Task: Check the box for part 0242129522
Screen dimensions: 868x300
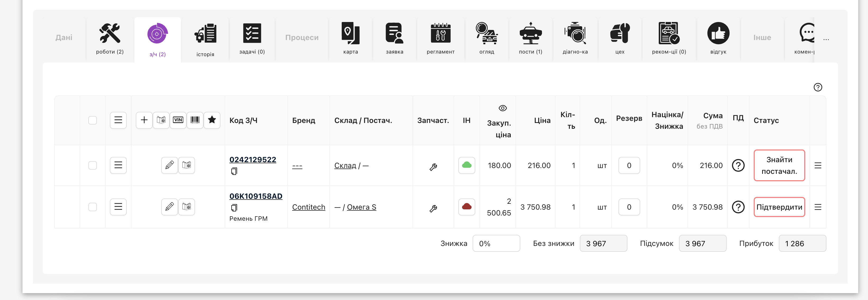Action: [92, 165]
